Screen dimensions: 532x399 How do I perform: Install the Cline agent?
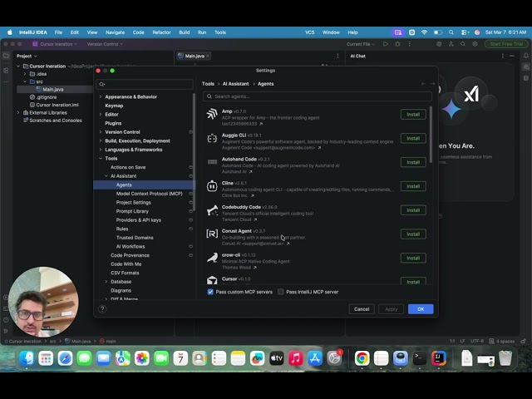(x=413, y=186)
